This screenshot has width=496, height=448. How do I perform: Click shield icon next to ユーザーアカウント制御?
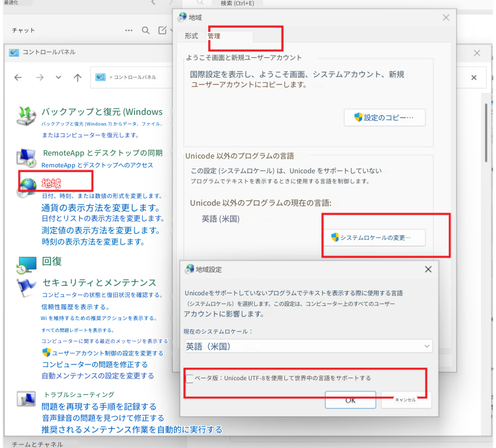click(47, 352)
